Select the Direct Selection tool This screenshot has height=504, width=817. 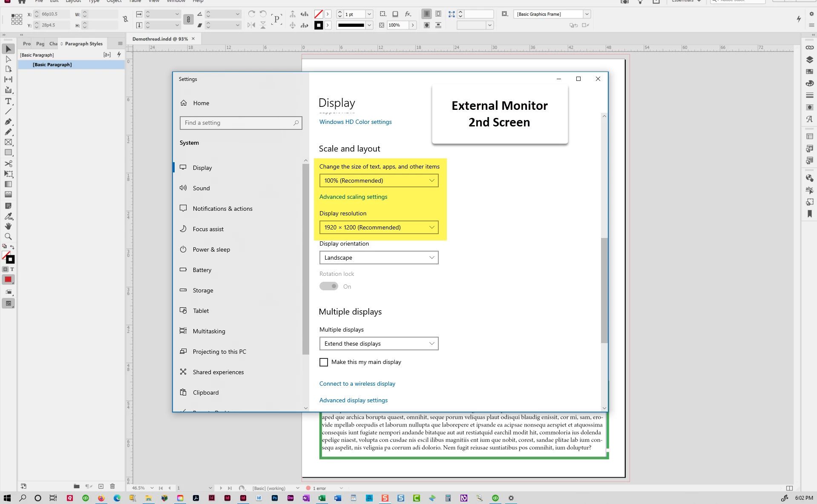pyautogui.click(x=8, y=59)
